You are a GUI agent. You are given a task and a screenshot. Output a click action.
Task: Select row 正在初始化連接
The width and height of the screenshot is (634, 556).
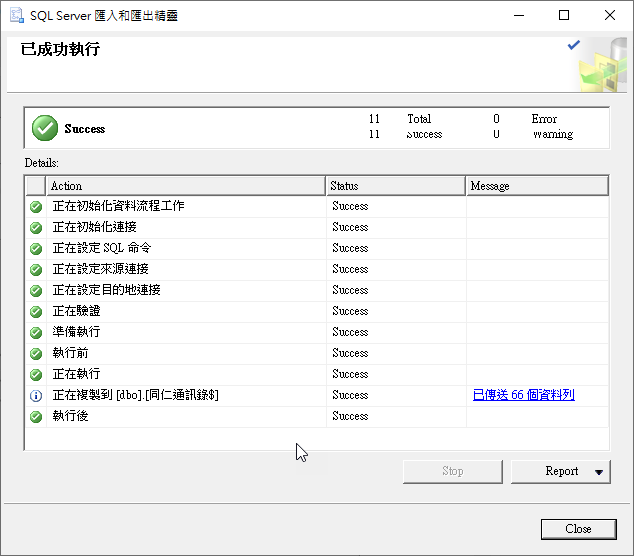[x=317, y=228]
